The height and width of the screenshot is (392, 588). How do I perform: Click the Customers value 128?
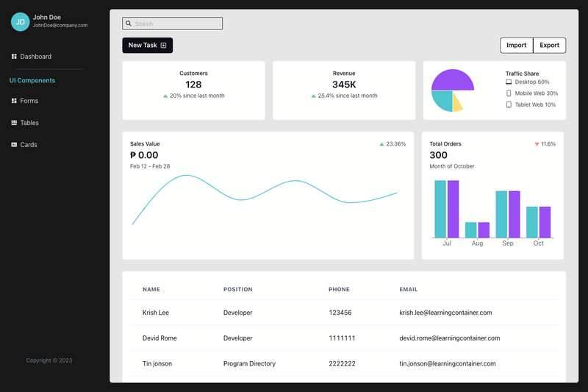coord(193,85)
